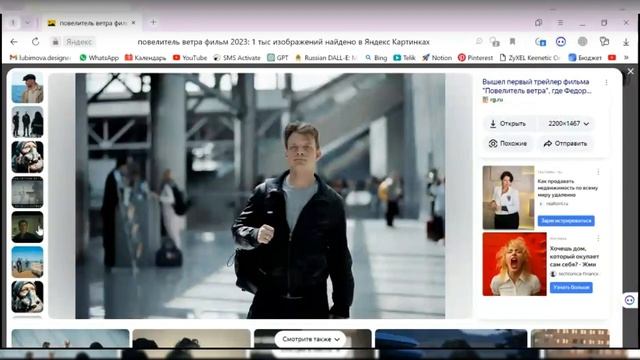
Task: Click the lock site-info icon in address bar
Action: tap(56, 42)
